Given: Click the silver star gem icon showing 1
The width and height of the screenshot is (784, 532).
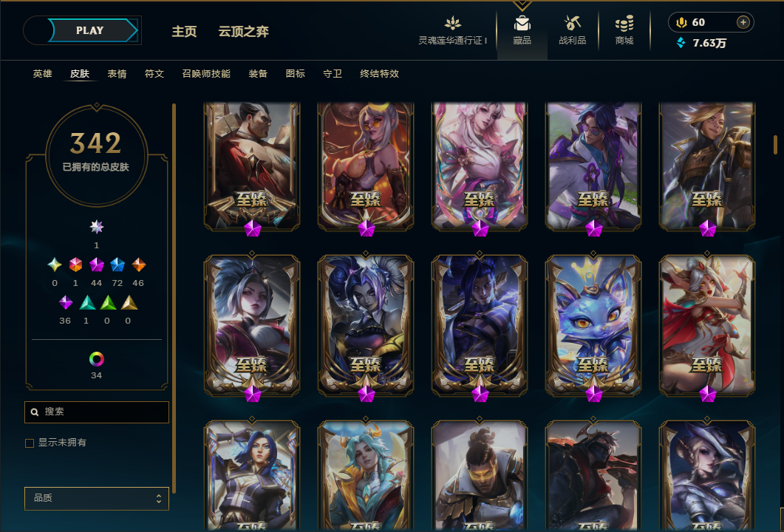Looking at the screenshot, I should (x=97, y=227).
